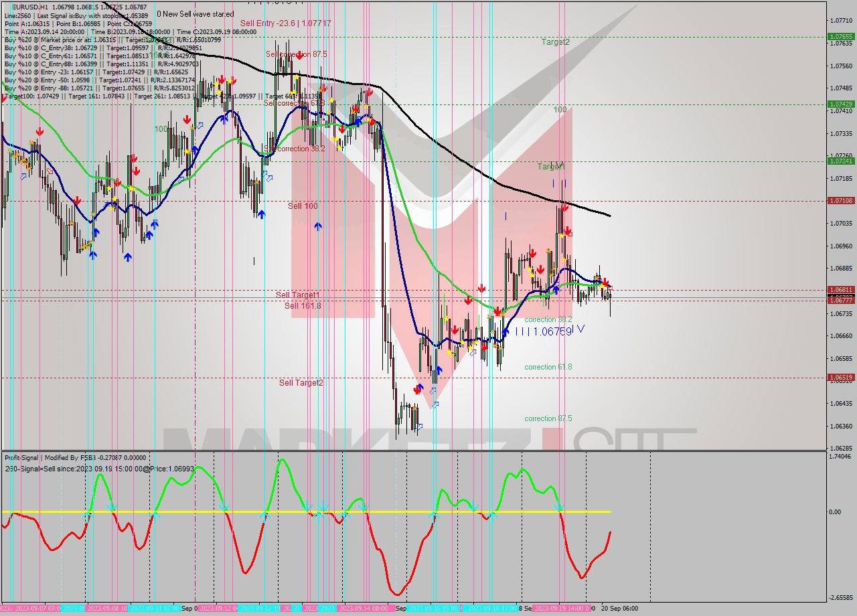The width and height of the screenshot is (857, 616).
Task: Click the '0 New Sell wave started' message
Action: (194, 13)
